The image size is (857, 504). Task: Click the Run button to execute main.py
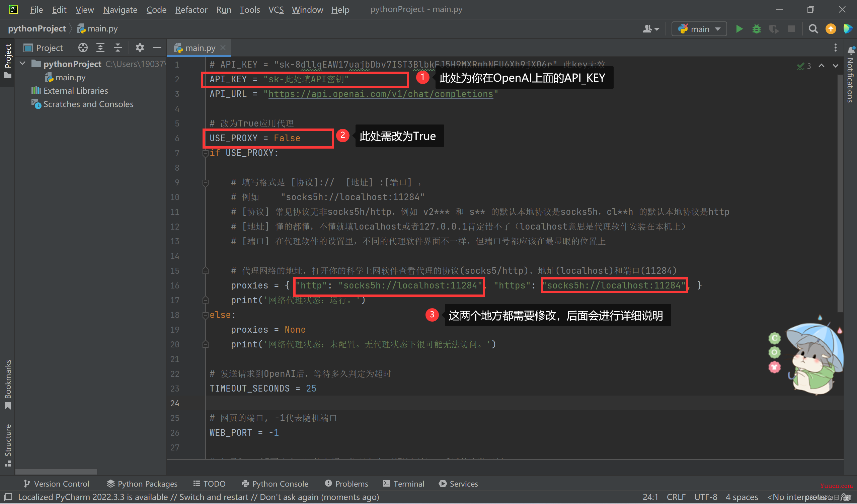(739, 28)
